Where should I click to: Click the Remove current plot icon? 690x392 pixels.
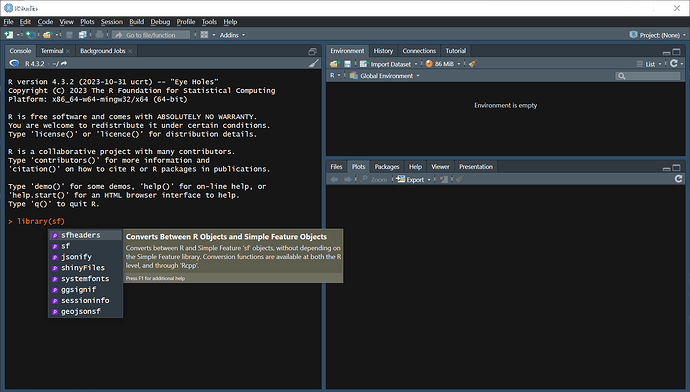pyautogui.click(x=444, y=179)
